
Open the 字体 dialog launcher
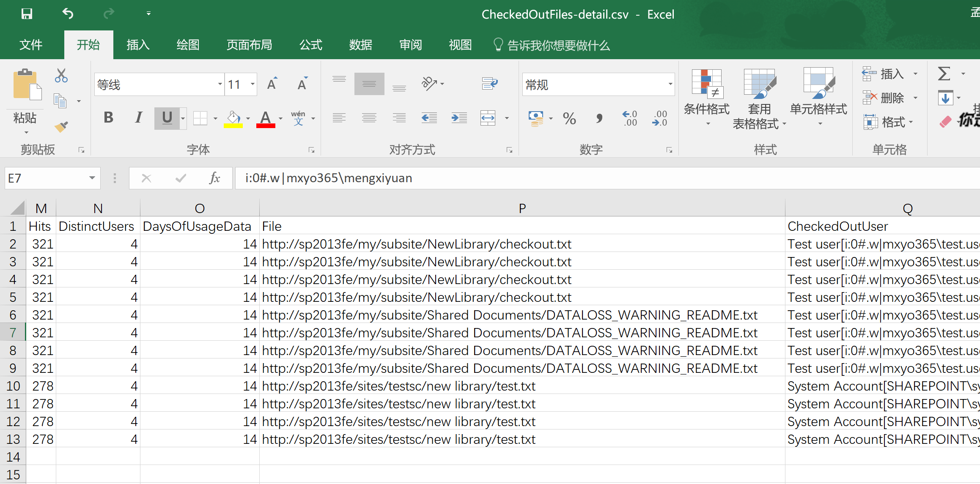point(312,150)
